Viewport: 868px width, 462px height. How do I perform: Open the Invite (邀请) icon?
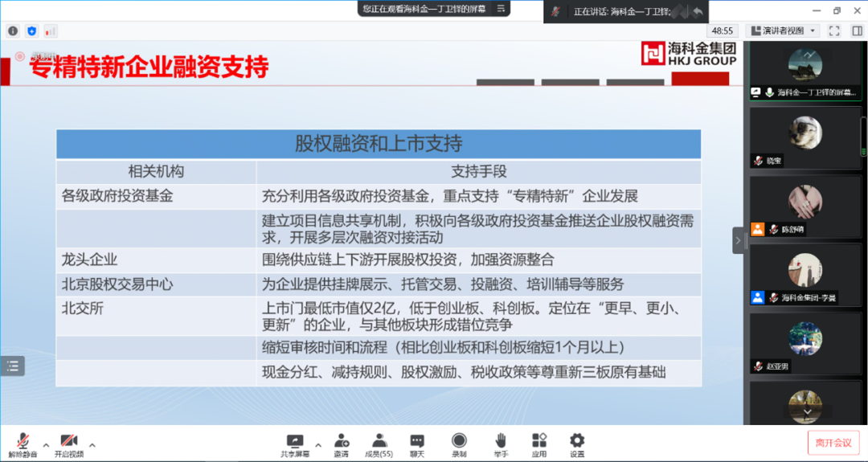[x=342, y=443]
